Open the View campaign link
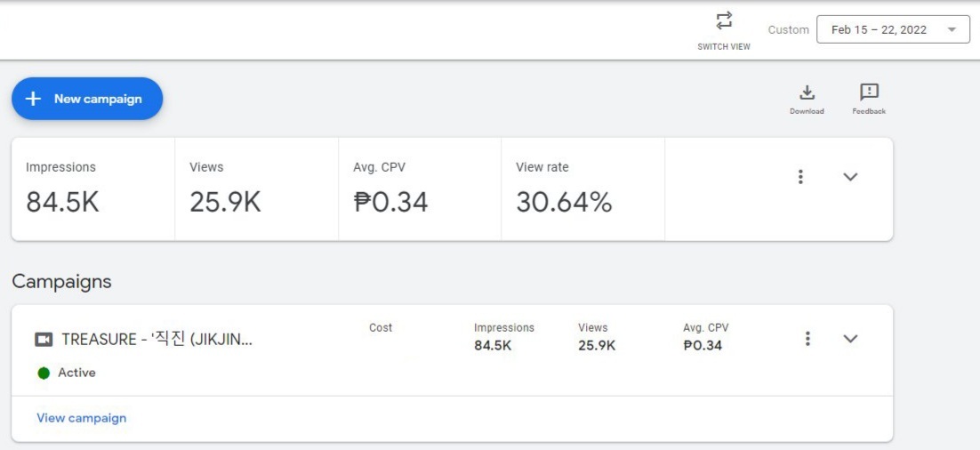Image resolution: width=980 pixels, height=450 pixels. click(x=81, y=418)
